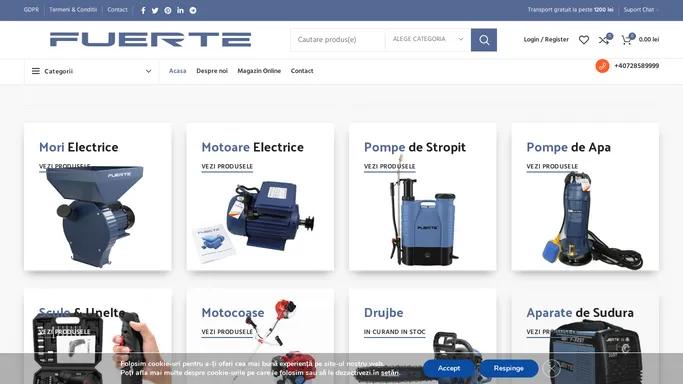Open the shopping cart icon
The width and height of the screenshot is (683, 384).
click(627, 40)
